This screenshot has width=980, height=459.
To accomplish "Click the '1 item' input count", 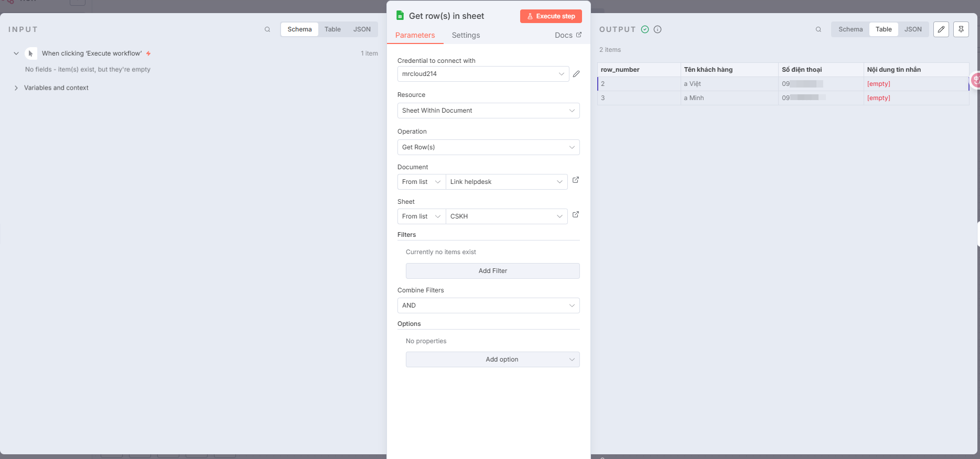I will point(369,53).
